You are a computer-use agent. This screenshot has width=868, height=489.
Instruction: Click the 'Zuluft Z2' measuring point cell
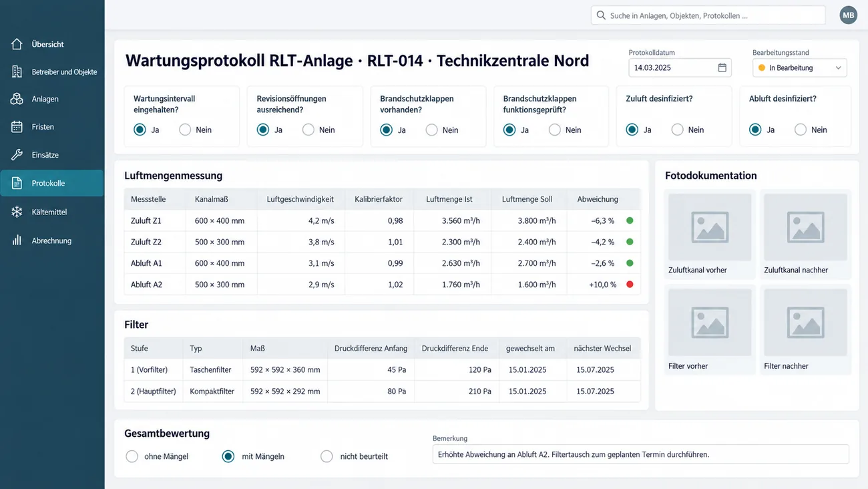click(146, 242)
